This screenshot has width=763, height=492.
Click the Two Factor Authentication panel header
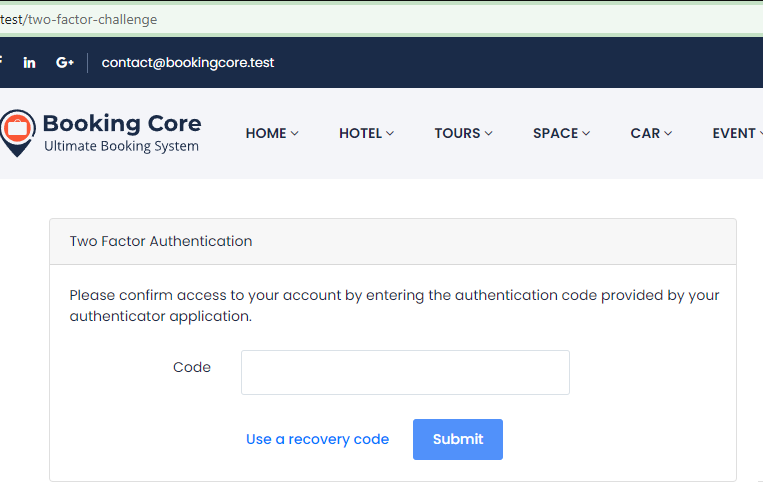point(160,241)
